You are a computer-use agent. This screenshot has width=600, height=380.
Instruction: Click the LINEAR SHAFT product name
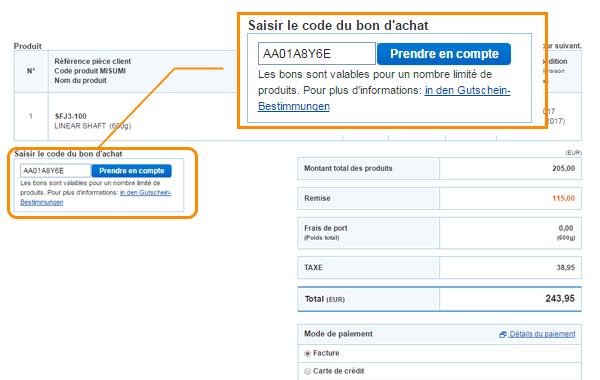coord(80,126)
